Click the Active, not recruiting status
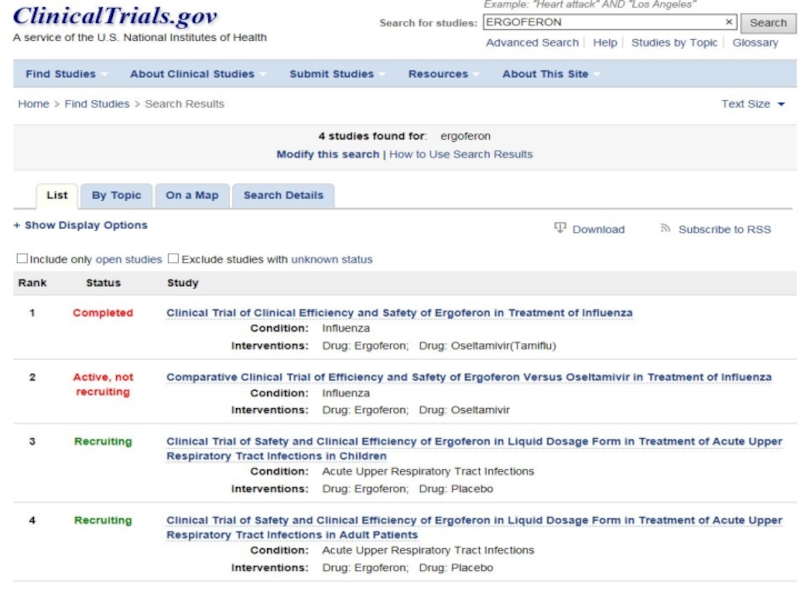 point(103,384)
